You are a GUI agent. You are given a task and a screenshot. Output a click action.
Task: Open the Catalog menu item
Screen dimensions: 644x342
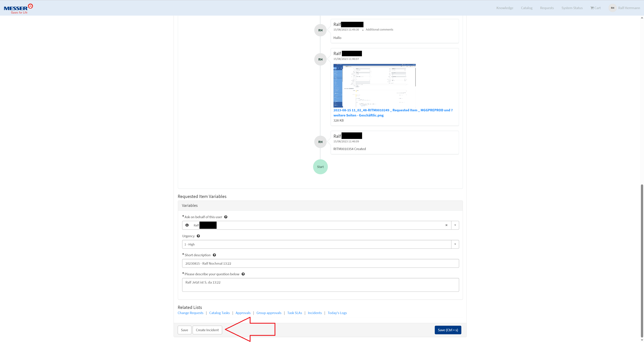526,8
